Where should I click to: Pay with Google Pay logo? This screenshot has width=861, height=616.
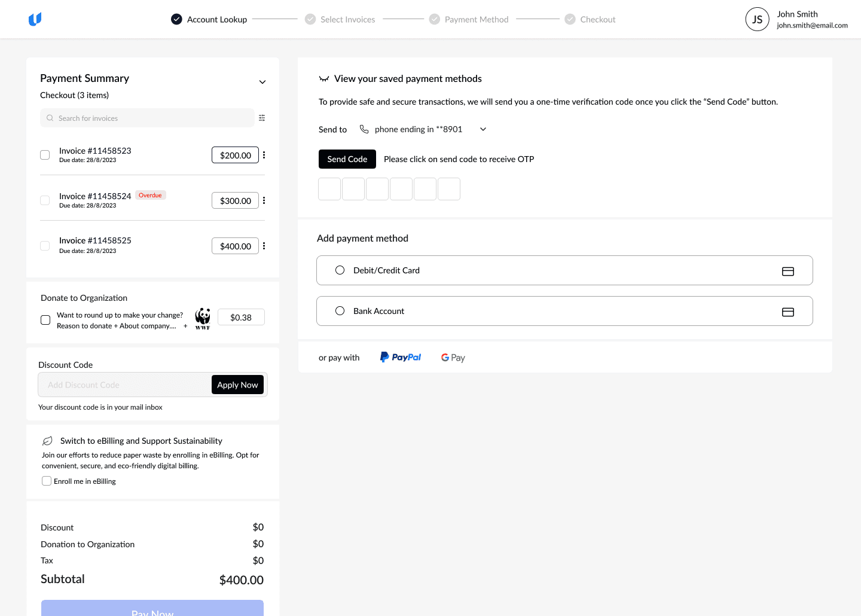point(453,358)
